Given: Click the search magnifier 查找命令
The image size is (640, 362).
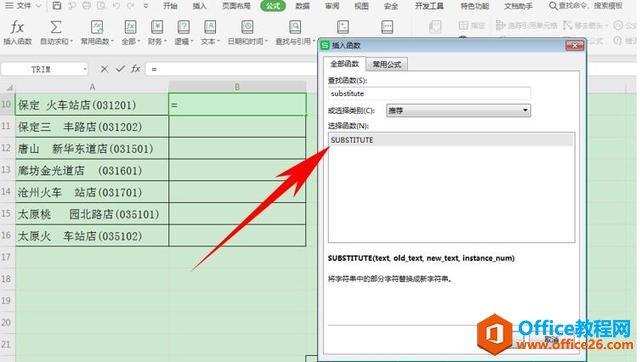Looking at the screenshot, I should click(553, 6).
